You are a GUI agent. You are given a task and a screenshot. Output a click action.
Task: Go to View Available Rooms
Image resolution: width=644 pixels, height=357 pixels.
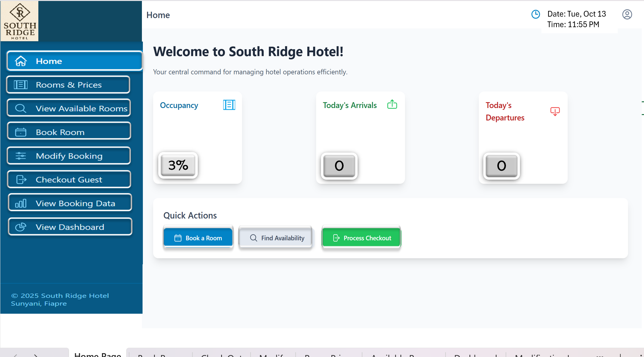coord(69,108)
